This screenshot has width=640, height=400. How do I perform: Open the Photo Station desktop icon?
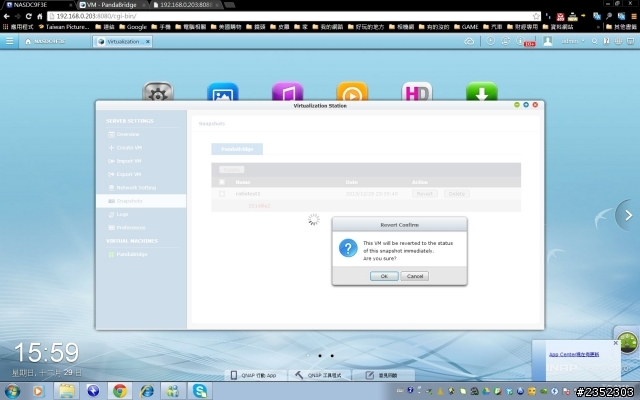click(x=222, y=93)
